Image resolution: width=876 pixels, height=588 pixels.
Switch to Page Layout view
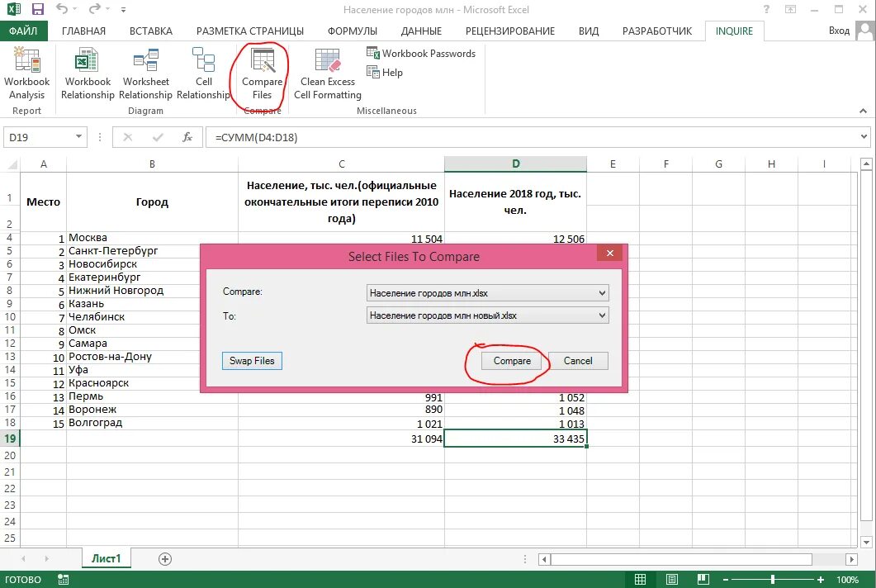[x=672, y=580]
